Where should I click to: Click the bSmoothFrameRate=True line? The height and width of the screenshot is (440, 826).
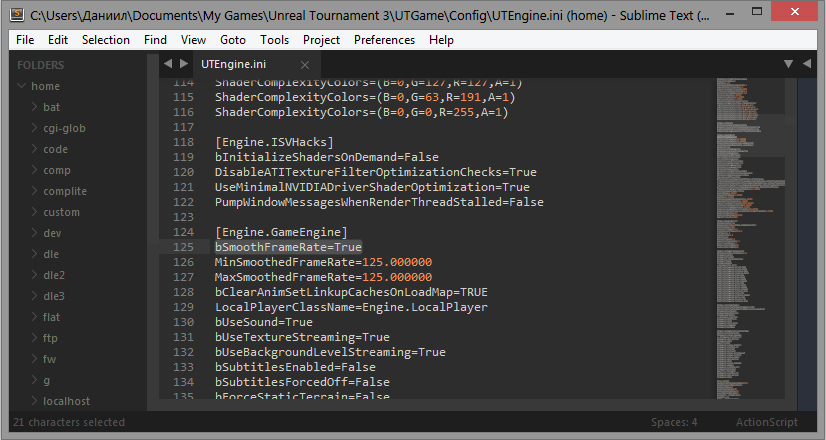pyautogui.click(x=288, y=247)
